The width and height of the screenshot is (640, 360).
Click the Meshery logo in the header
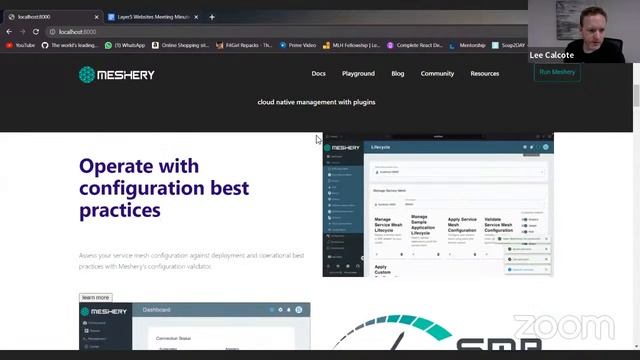coord(117,75)
